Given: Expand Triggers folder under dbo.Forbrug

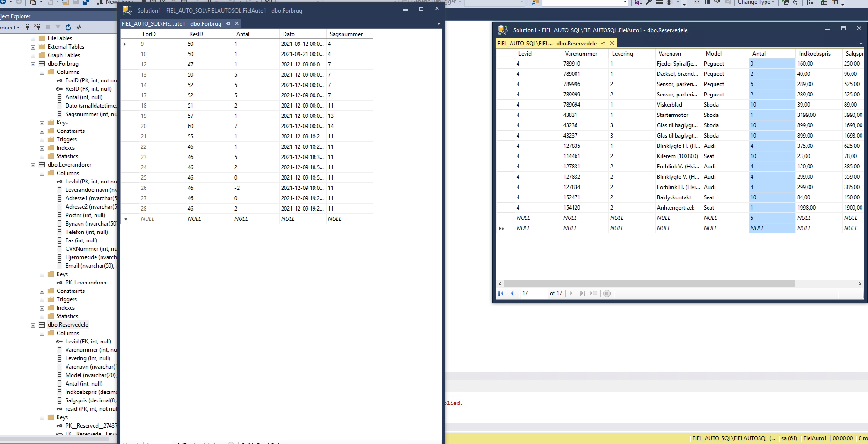Looking at the screenshot, I should click(x=42, y=140).
